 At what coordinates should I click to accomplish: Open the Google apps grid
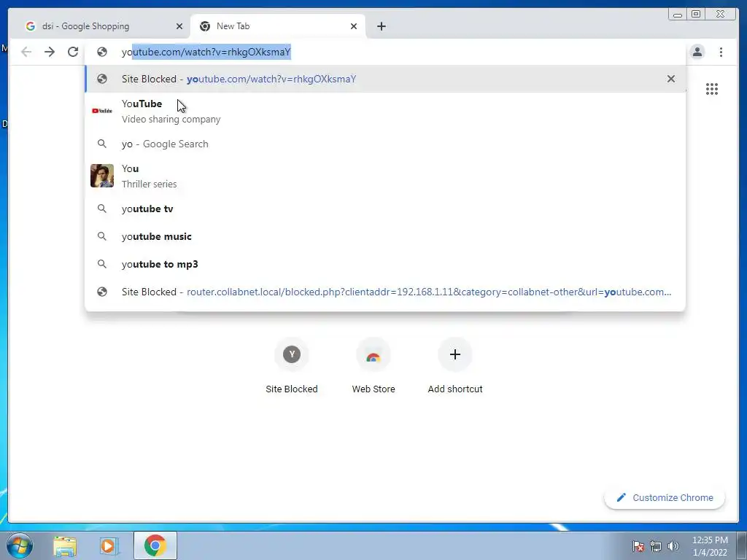(x=712, y=89)
